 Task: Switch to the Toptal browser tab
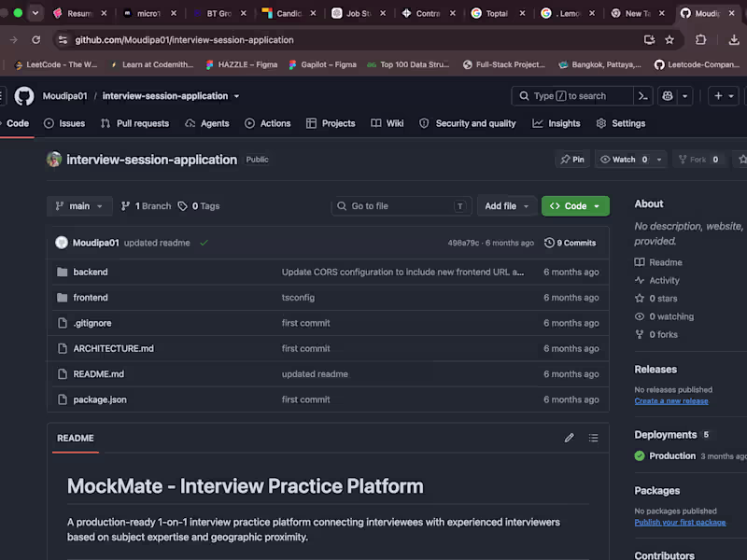pyautogui.click(x=498, y=13)
